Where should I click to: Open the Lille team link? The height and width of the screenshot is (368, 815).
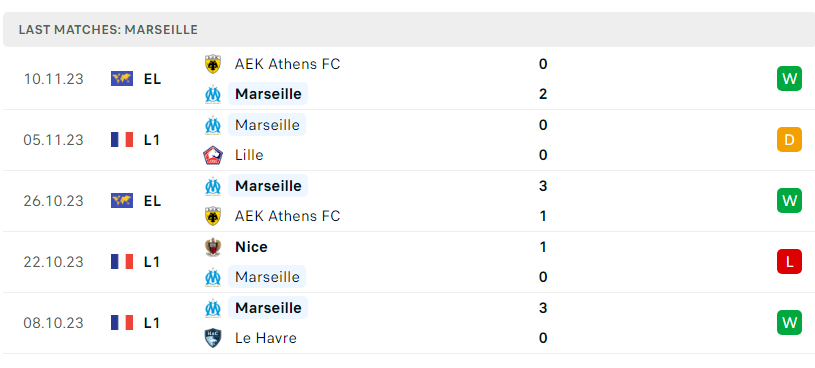pos(249,155)
